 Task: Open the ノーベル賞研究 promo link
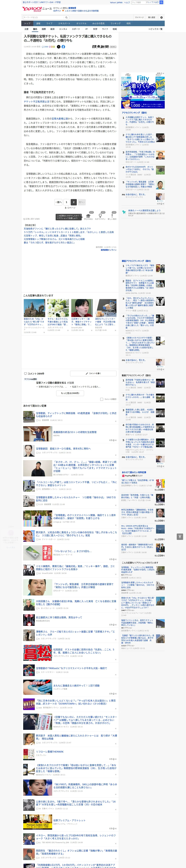click(144, 211)
